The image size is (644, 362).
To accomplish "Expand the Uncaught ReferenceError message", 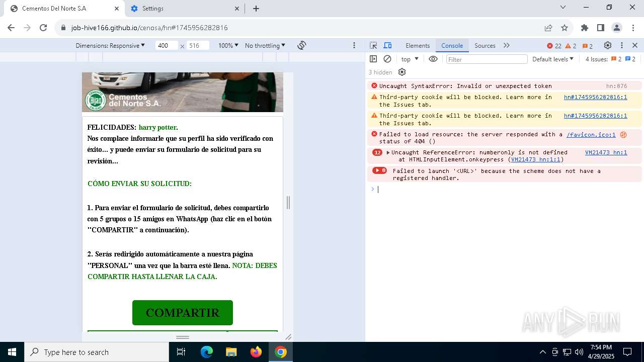I will click(x=388, y=152).
